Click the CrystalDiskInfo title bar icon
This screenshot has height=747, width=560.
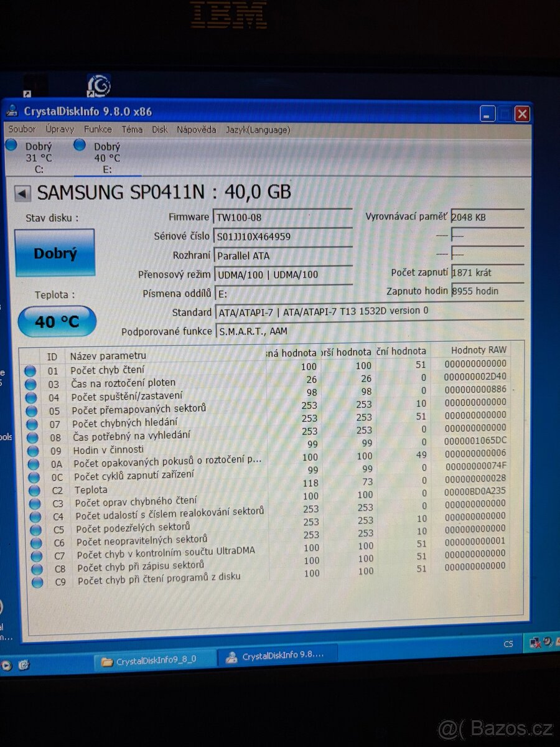tap(12, 111)
